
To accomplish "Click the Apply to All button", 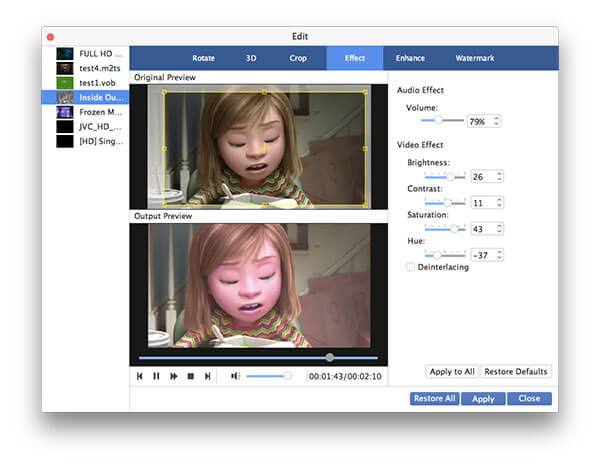I will pyautogui.click(x=452, y=372).
